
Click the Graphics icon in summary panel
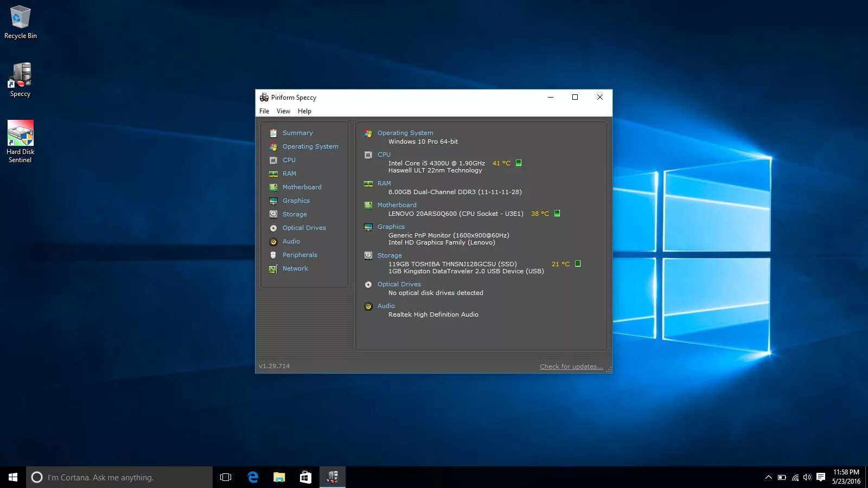click(368, 227)
